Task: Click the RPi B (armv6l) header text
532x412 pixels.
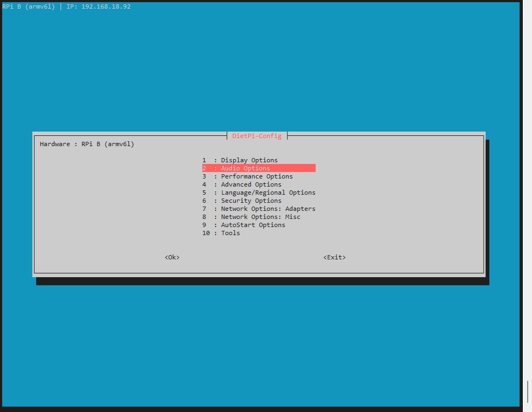Action: [29, 6]
